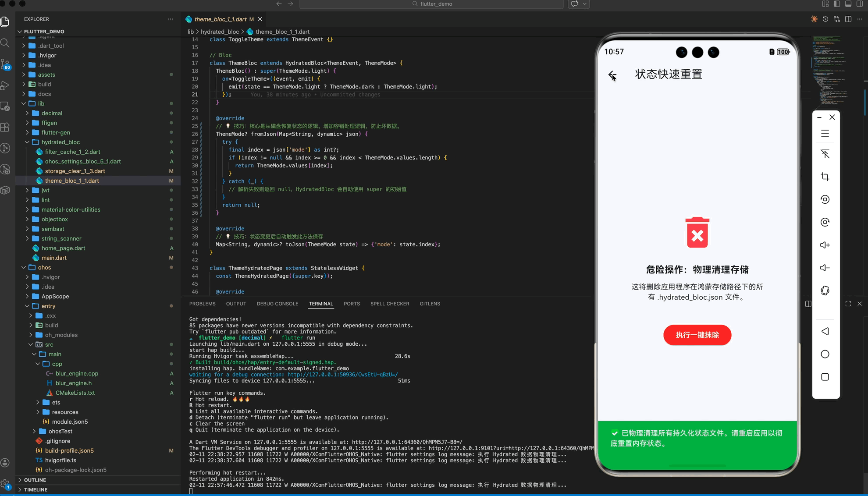Open the Search view in activity bar
Screen dimensions: 868x496
coord(5,43)
